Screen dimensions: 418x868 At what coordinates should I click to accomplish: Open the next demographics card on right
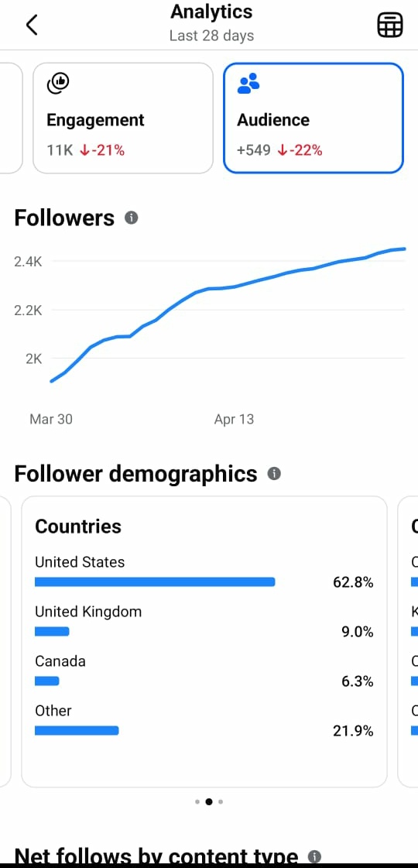[408, 642]
